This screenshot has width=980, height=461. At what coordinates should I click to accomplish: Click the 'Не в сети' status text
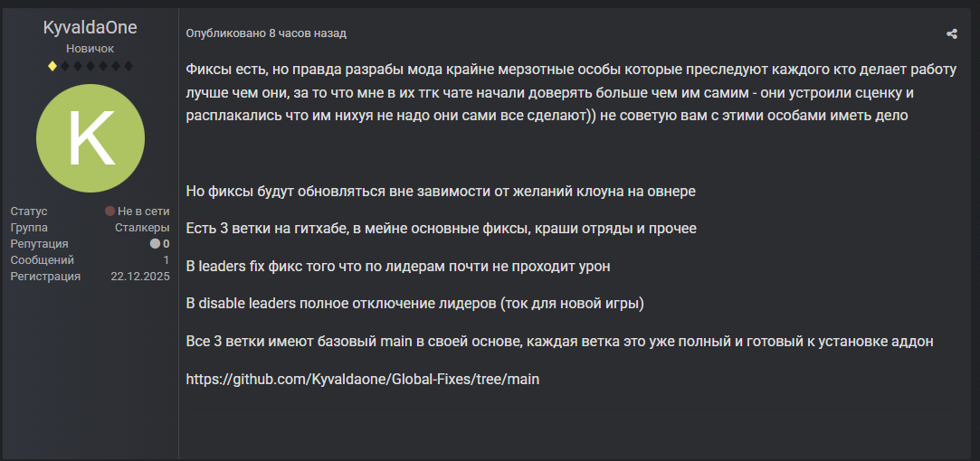point(143,212)
